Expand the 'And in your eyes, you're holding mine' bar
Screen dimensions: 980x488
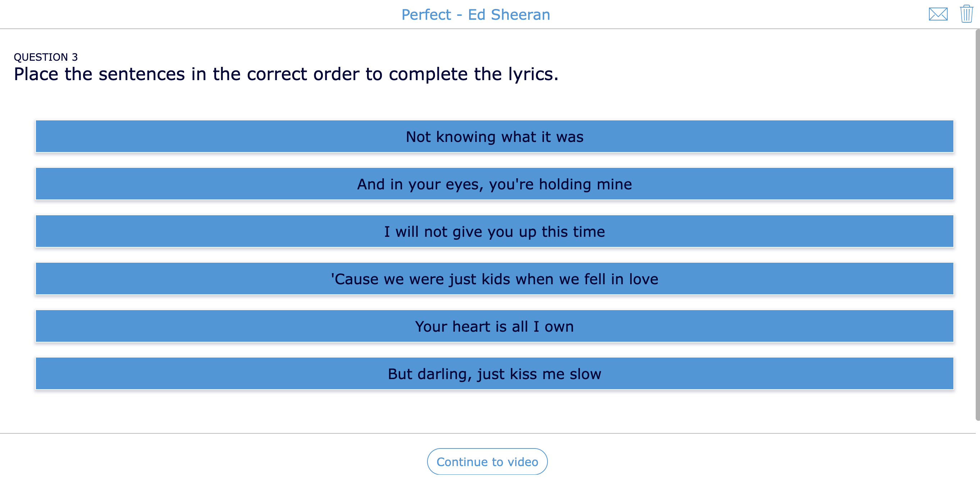495,184
